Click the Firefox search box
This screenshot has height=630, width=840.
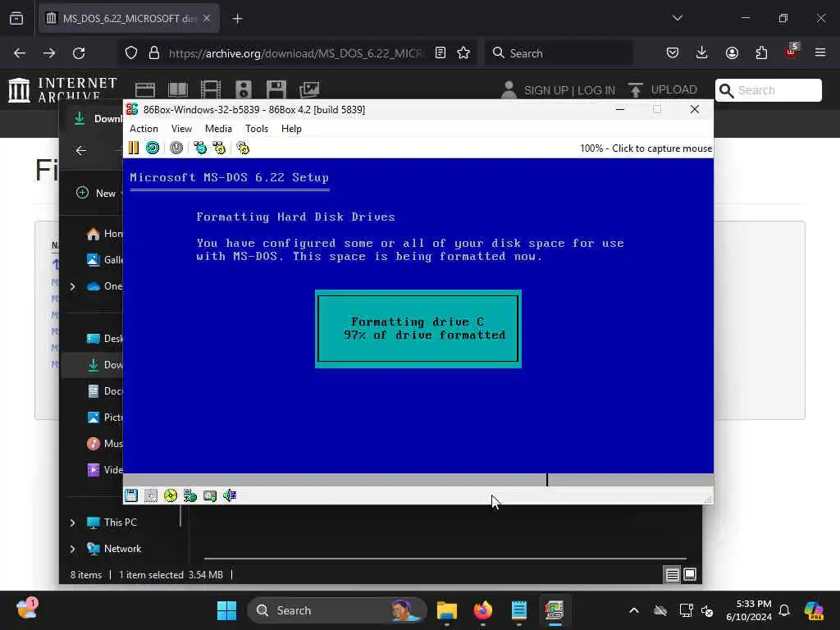559,53
